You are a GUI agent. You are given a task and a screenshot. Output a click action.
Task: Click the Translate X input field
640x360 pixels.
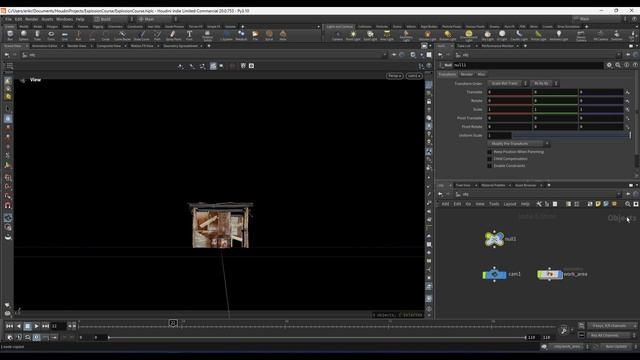point(510,92)
